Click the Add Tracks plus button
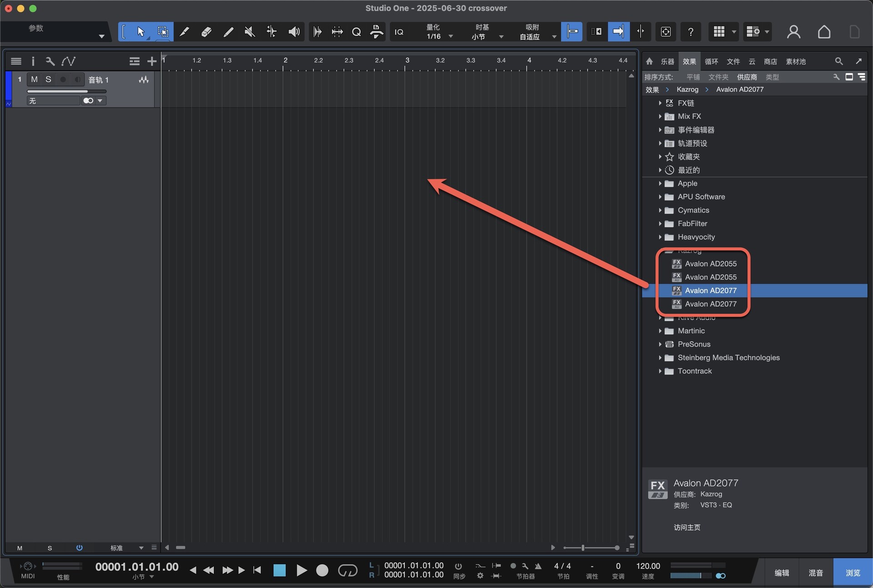873x588 pixels. (151, 61)
